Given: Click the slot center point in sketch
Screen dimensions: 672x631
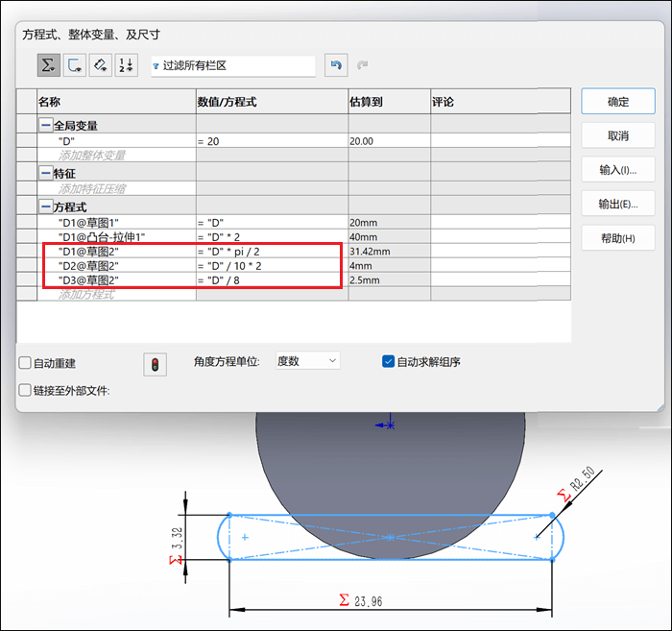Looking at the screenshot, I should 390,537.
